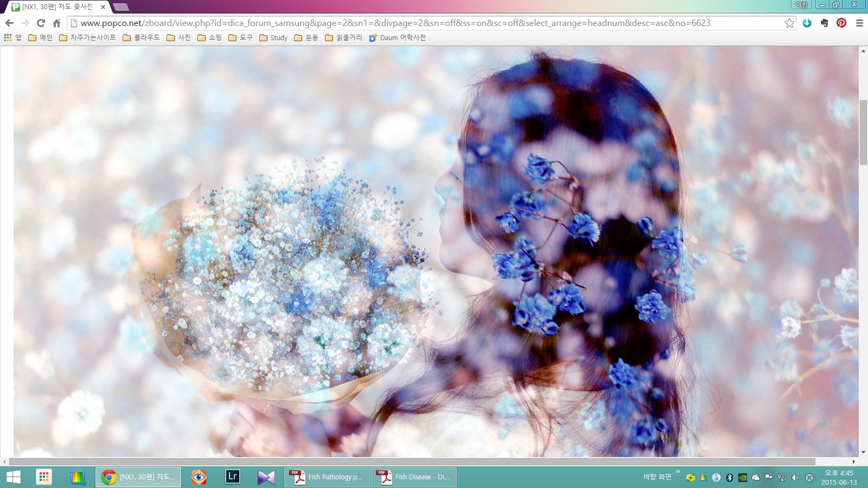Click the blue download arrow extension
Image resolution: width=868 pixels, height=488 pixels.
pyautogui.click(x=807, y=23)
